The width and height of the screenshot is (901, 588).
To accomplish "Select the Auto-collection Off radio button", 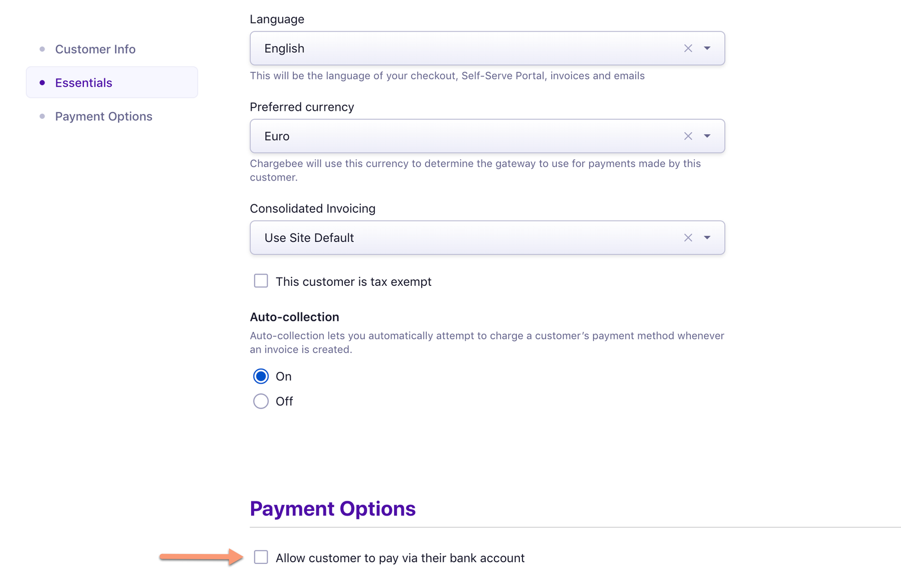I will pos(261,401).
